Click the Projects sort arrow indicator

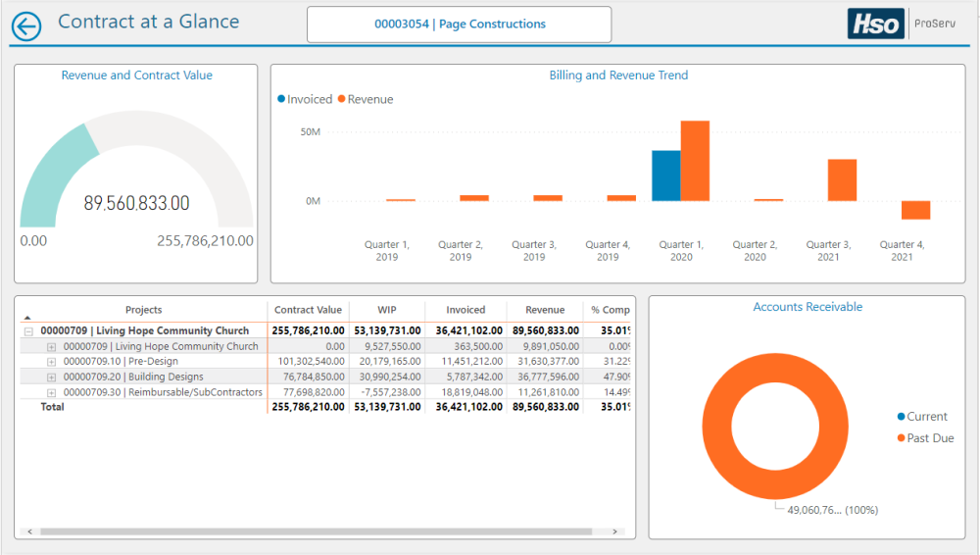(27, 318)
